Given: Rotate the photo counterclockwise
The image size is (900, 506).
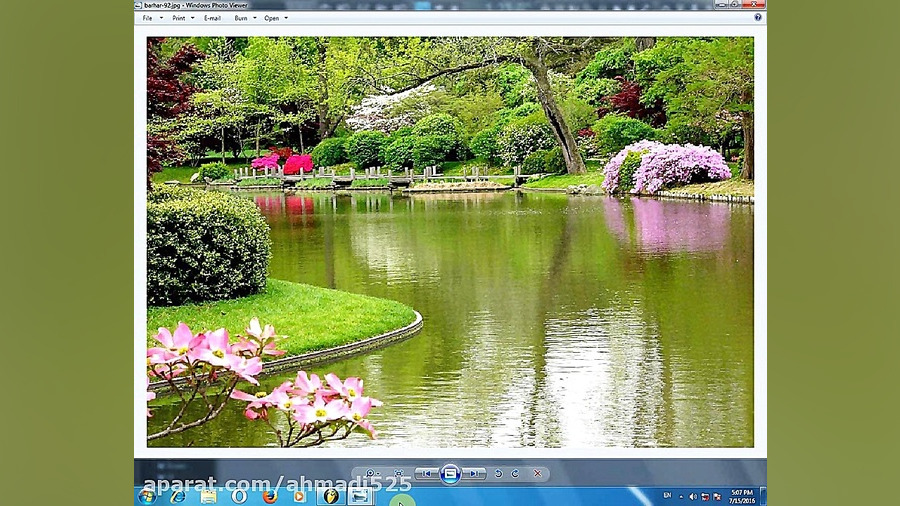Looking at the screenshot, I should pyautogui.click(x=498, y=474).
